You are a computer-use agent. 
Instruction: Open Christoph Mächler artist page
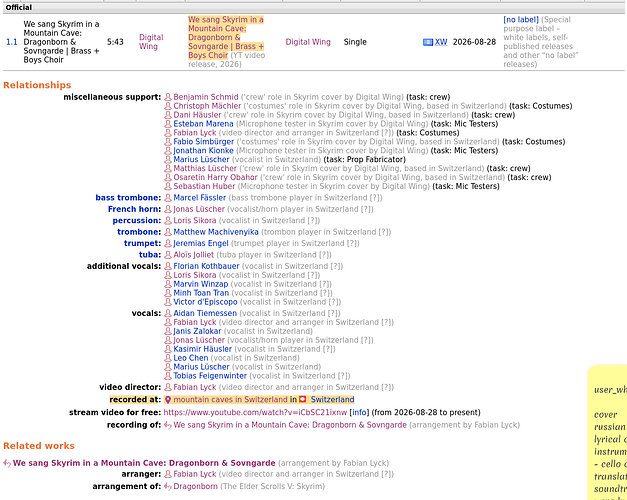coord(207,106)
